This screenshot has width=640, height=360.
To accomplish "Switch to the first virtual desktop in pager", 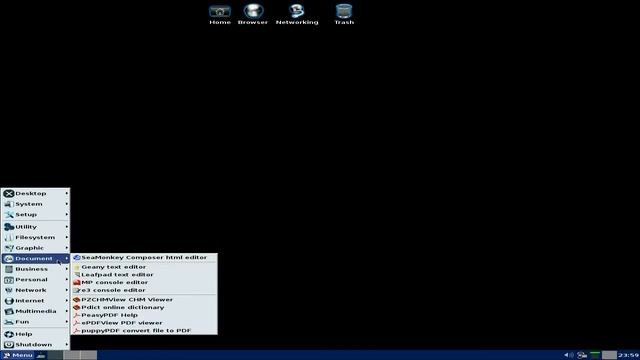I will pyautogui.click(x=55, y=355).
